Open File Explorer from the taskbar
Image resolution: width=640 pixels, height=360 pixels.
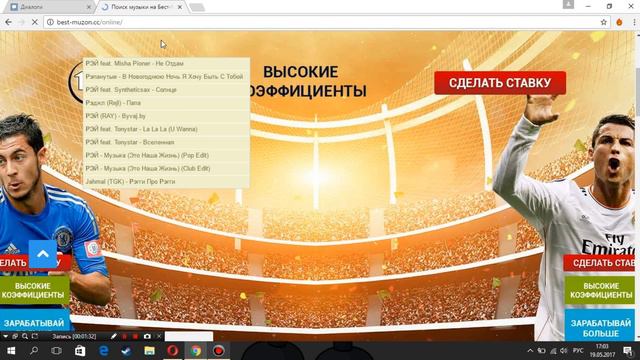149,351
